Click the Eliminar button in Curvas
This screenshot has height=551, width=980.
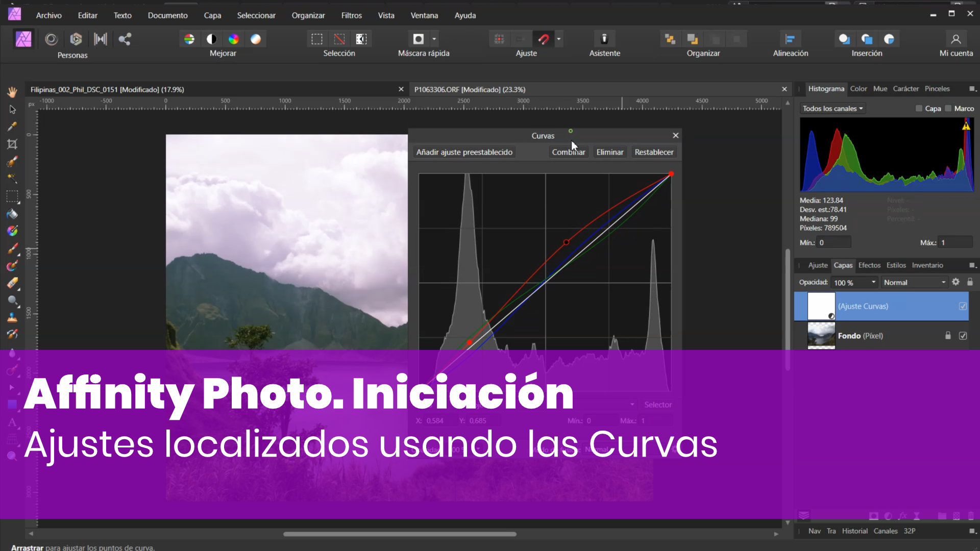[610, 152]
